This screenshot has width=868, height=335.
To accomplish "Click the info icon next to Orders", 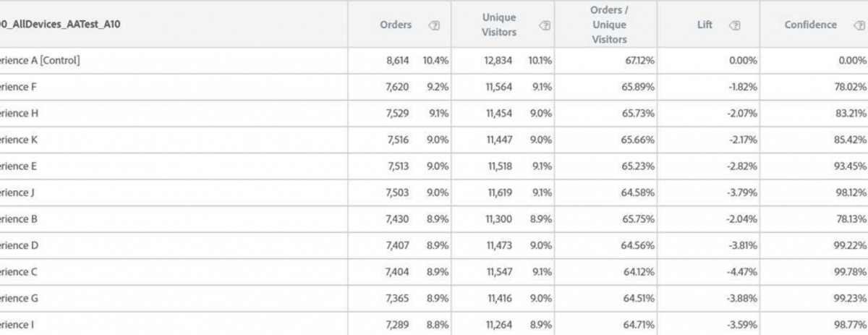I will pos(435,25).
